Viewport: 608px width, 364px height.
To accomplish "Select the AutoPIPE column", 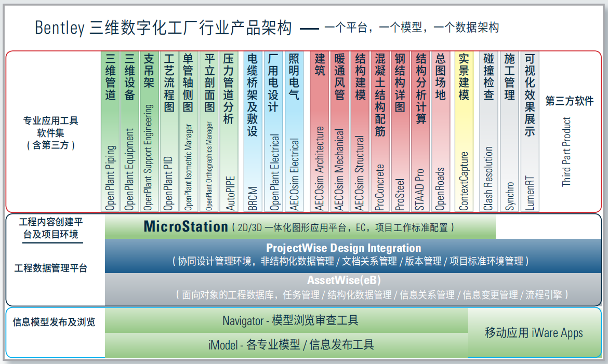I will coord(229,131).
